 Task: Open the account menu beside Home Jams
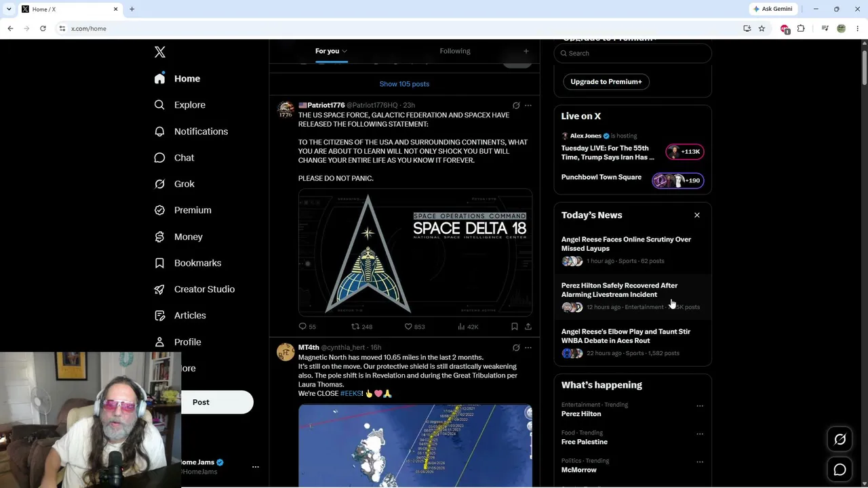coord(256,467)
